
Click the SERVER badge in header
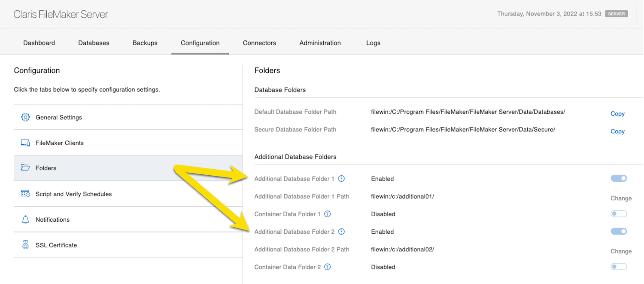coord(617,14)
